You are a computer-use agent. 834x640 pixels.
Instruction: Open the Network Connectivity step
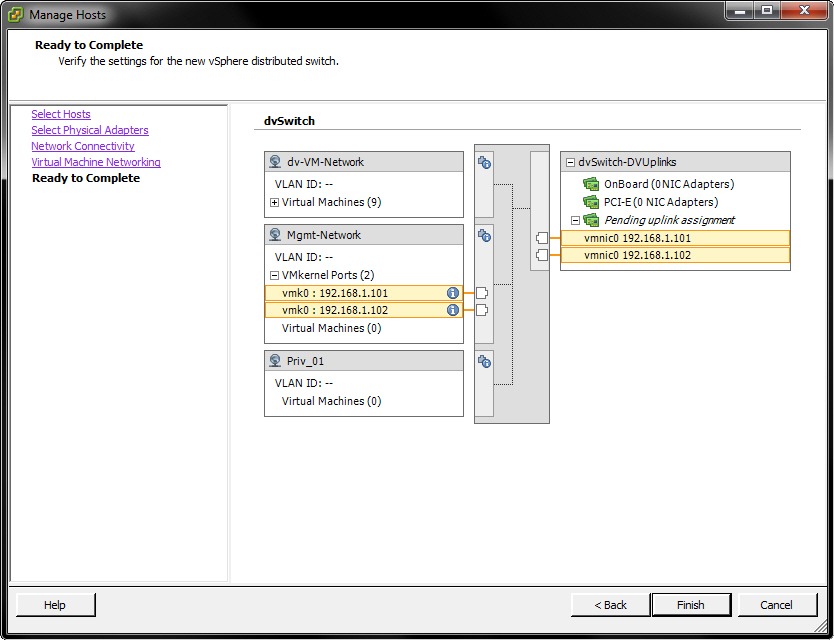[x=83, y=146]
